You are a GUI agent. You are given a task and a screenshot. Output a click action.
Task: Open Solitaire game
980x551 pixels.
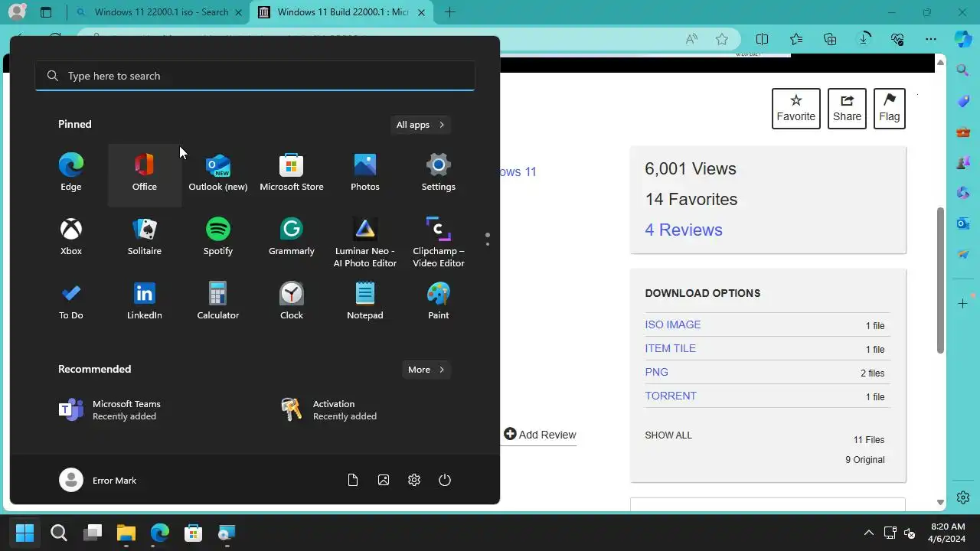click(145, 237)
